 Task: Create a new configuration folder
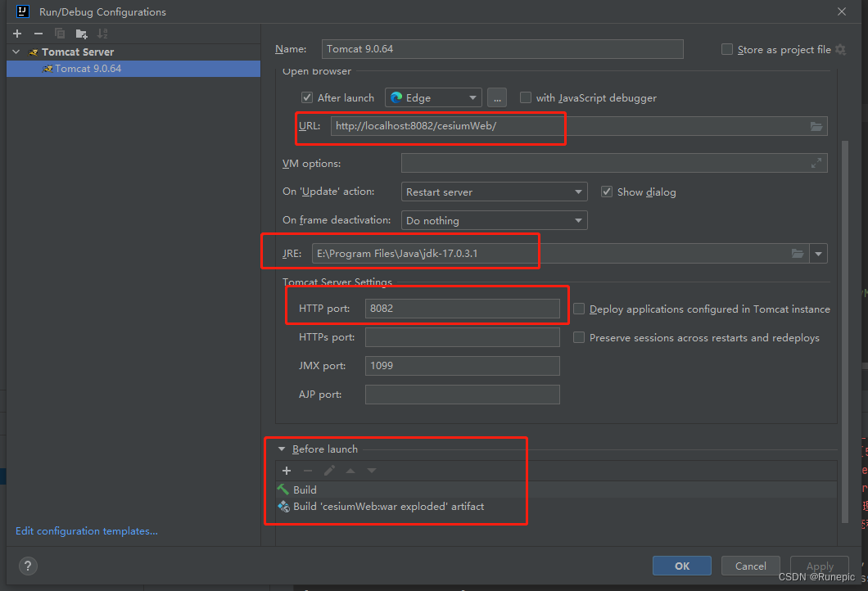(81, 34)
